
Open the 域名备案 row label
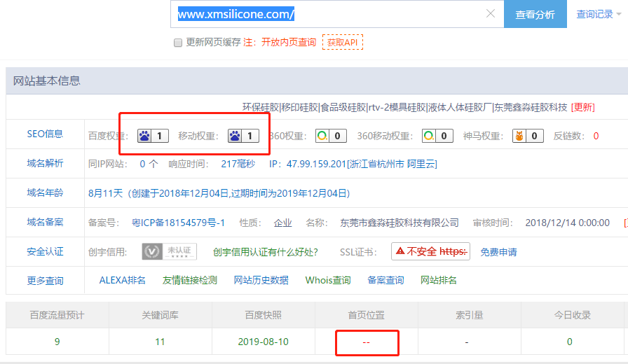[x=45, y=223]
